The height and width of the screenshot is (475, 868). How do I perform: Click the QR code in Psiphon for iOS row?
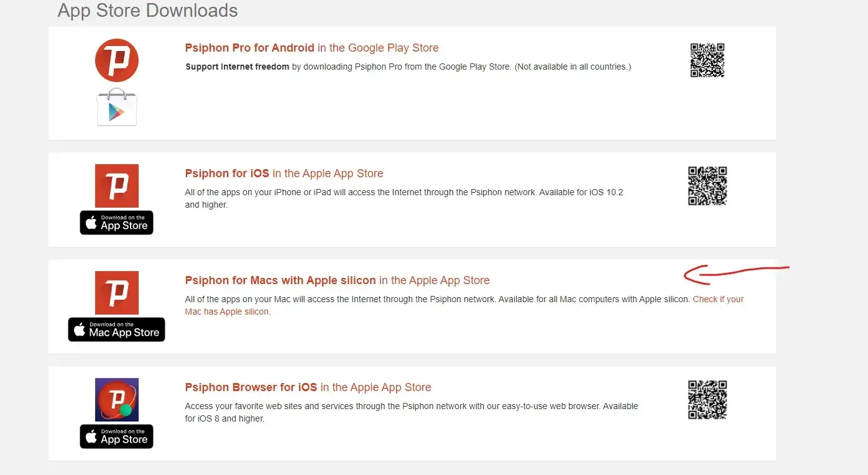point(708,186)
